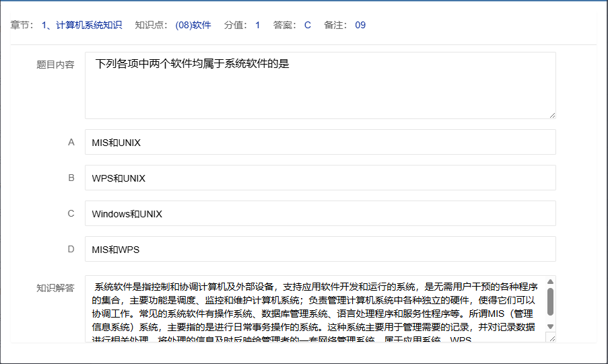Select chapter value 1、计算机系统知识
608x364 pixels.
[81, 25]
